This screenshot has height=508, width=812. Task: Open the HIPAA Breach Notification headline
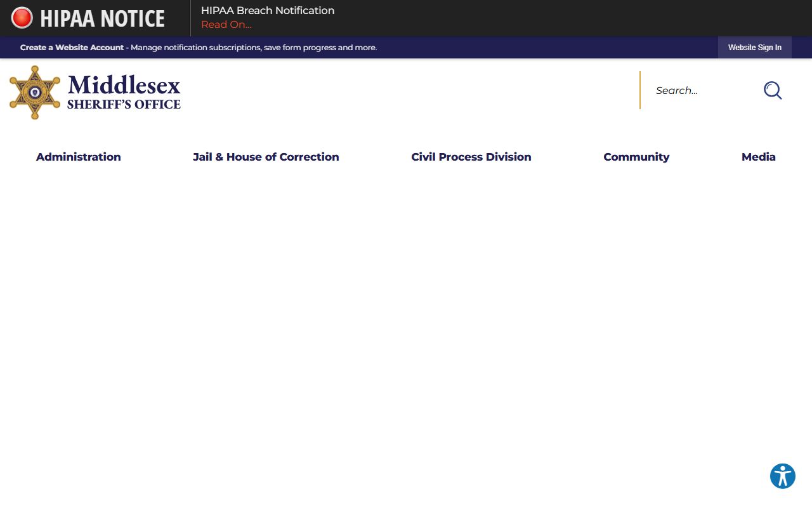coord(267,11)
